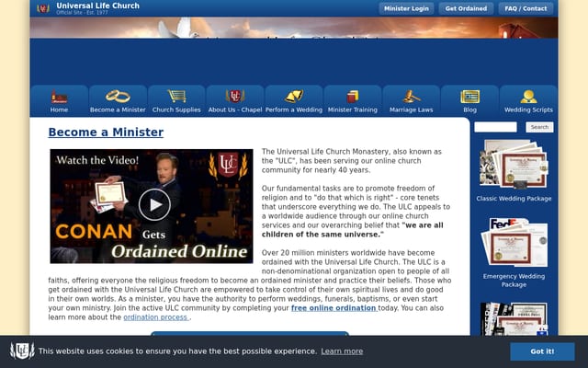
Task: Click the ULC crest in video thumbnail
Action: 229,166
